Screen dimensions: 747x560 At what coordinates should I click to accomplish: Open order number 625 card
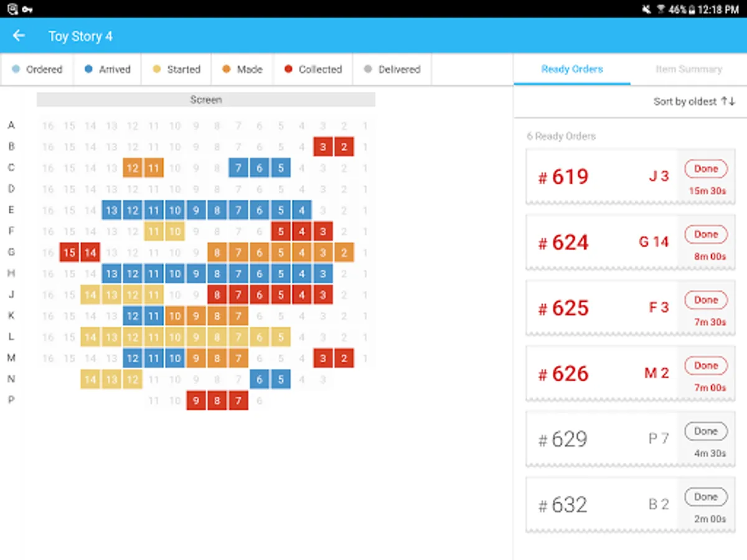click(631, 308)
